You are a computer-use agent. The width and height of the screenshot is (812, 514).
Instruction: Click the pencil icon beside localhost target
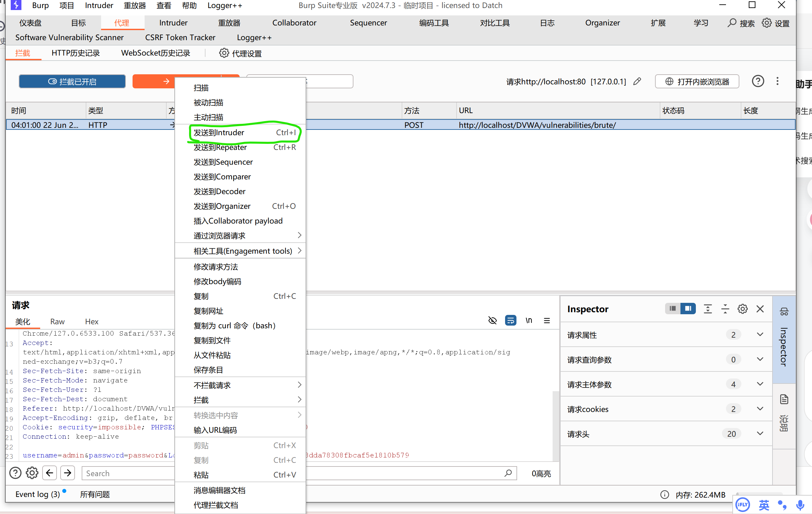pos(637,81)
